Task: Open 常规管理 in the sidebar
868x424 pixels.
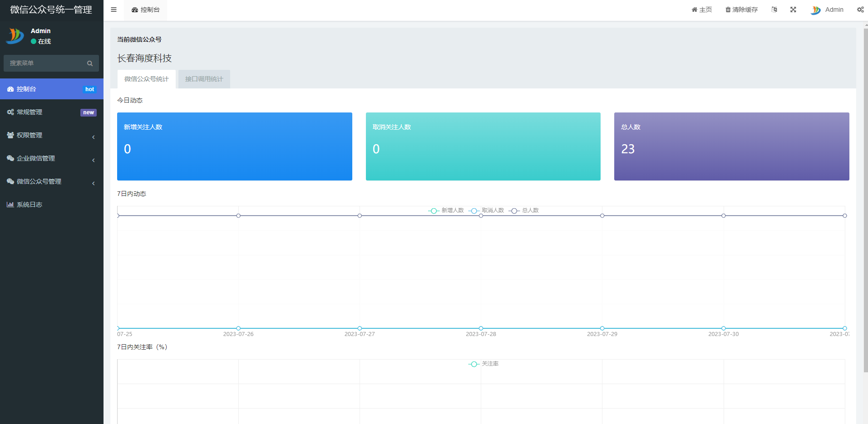Action: pyautogui.click(x=30, y=112)
